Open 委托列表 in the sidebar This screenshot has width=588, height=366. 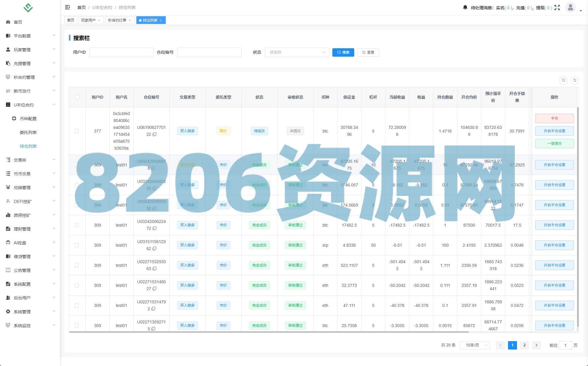[x=28, y=132]
